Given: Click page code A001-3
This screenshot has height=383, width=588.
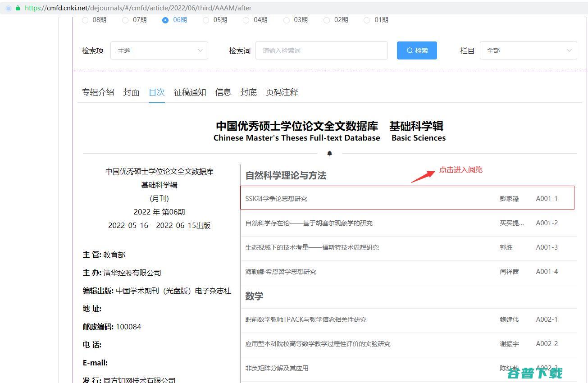Looking at the screenshot, I should [547, 247].
